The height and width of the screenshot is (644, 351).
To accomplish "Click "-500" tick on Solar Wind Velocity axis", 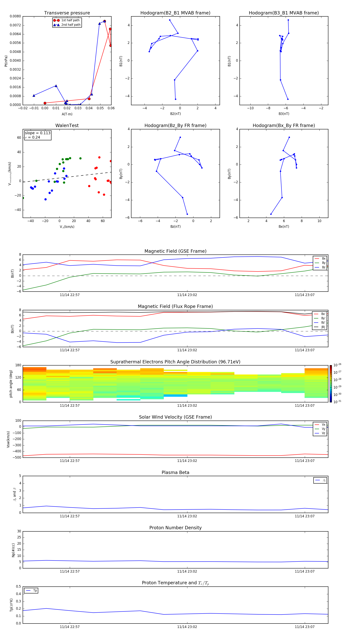I will (17, 457).
